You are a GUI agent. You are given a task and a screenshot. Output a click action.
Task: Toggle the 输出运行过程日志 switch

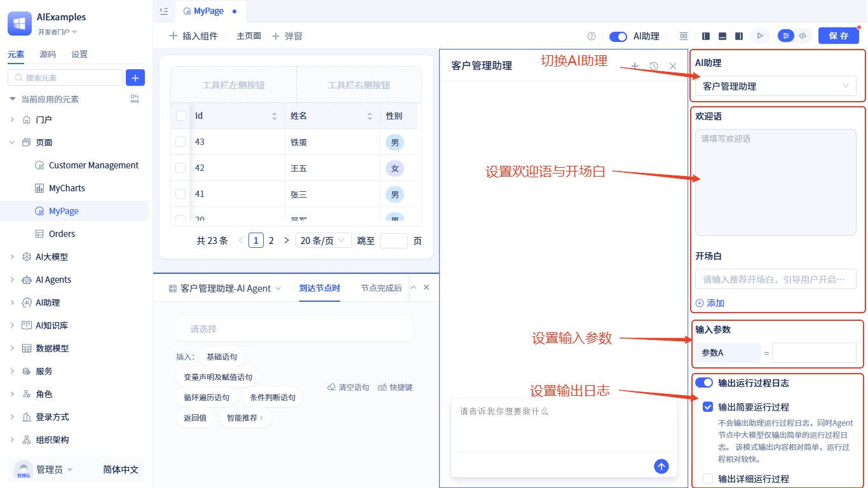click(x=704, y=383)
